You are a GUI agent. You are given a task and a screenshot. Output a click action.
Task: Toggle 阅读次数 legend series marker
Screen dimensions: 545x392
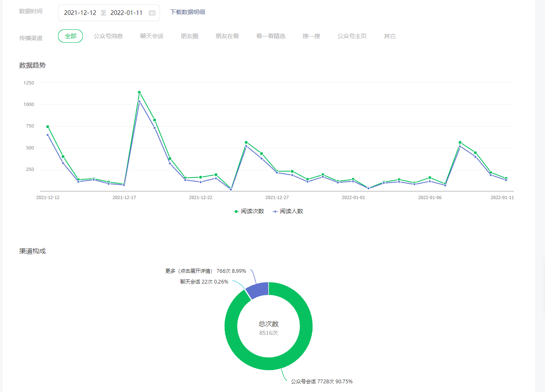(x=236, y=211)
